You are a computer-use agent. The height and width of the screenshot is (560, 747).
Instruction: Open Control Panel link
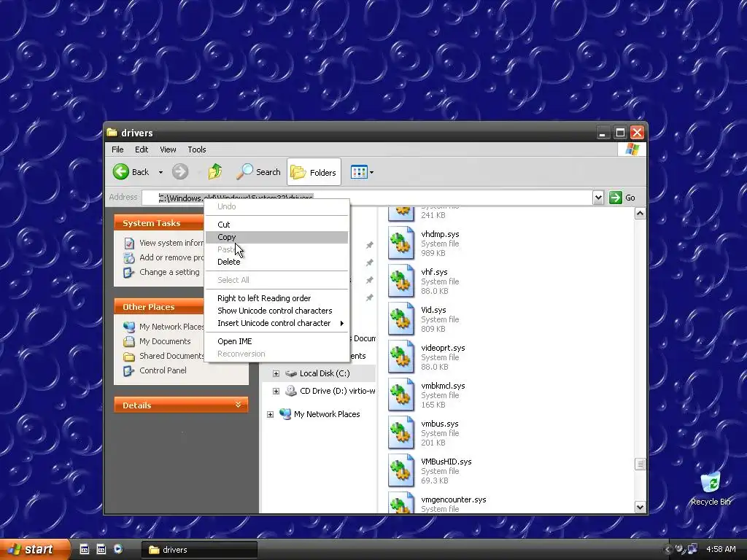pos(163,370)
